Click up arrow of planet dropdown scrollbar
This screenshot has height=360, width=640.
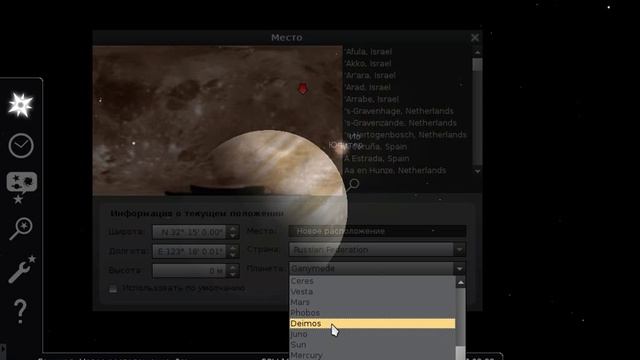tap(460, 282)
